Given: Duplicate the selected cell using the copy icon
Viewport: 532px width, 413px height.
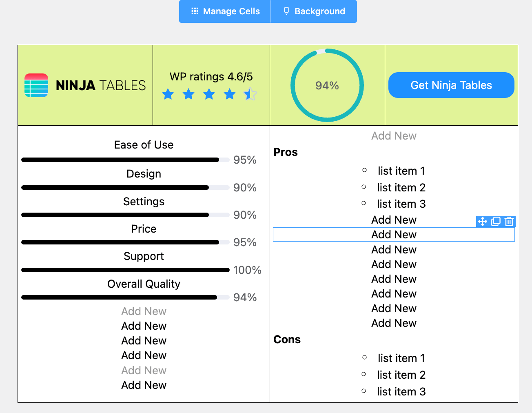Looking at the screenshot, I should tap(496, 221).
